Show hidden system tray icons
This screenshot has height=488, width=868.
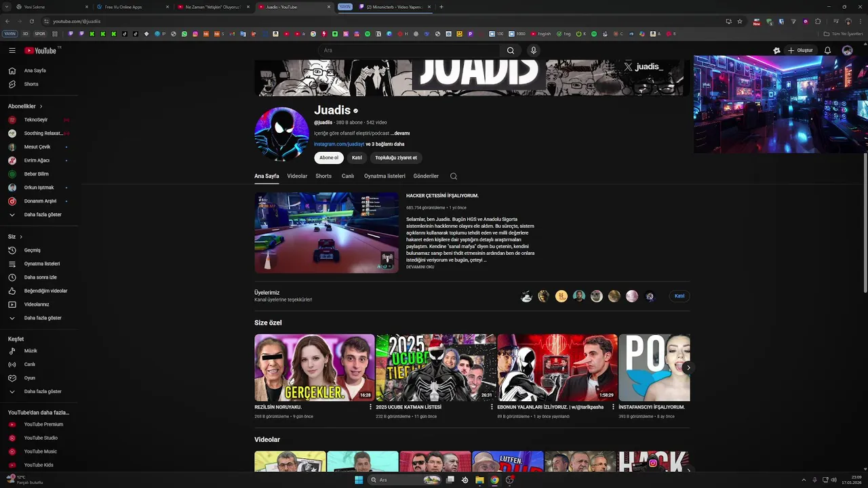coord(804,480)
